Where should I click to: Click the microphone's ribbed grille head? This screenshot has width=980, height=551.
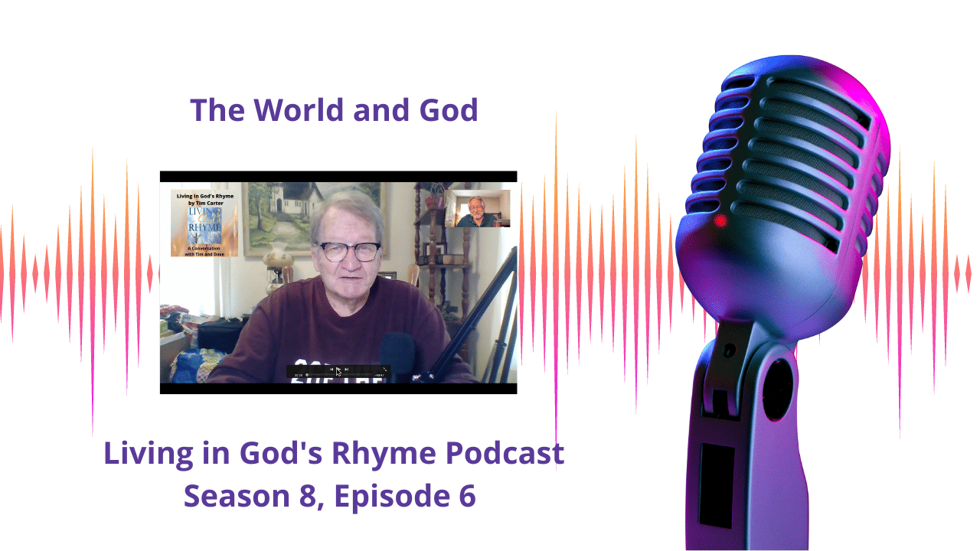(789, 153)
